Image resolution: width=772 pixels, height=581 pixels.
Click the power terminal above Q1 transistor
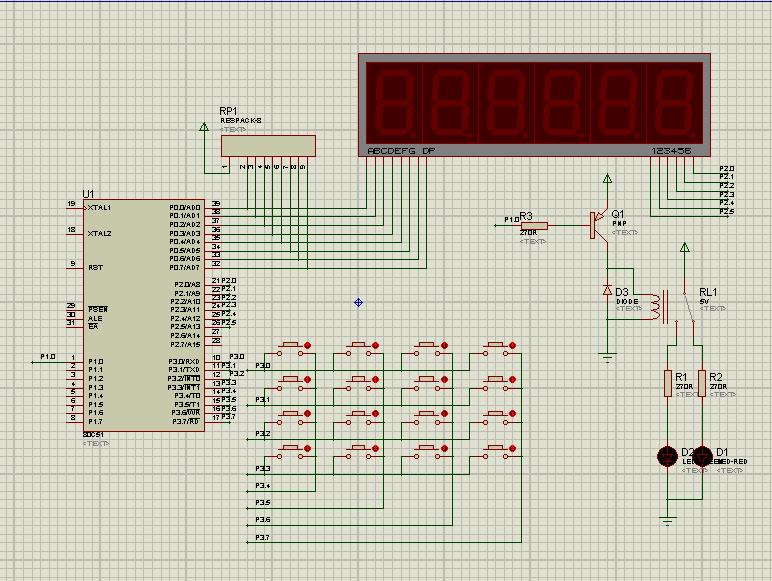pyautogui.click(x=608, y=179)
